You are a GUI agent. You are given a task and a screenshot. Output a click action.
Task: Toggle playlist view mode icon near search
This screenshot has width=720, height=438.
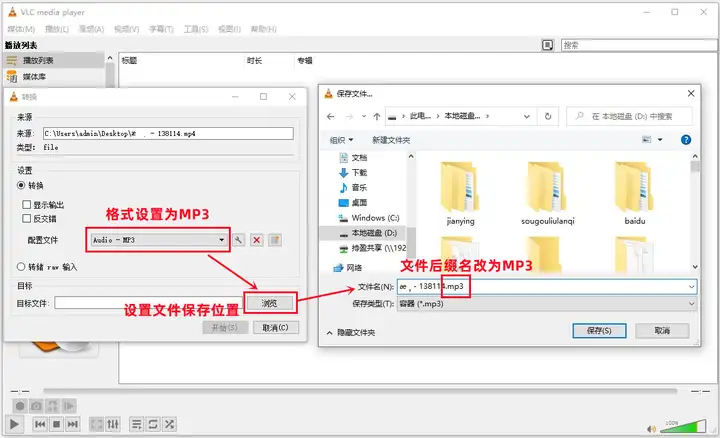pyautogui.click(x=547, y=45)
